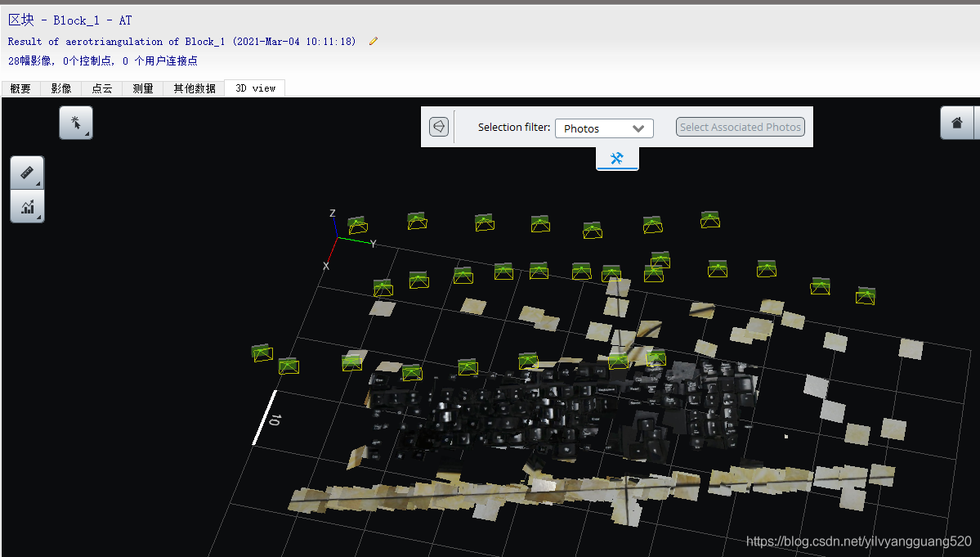Edit block description with pencil icon
980x557 pixels.
[374, 41]
